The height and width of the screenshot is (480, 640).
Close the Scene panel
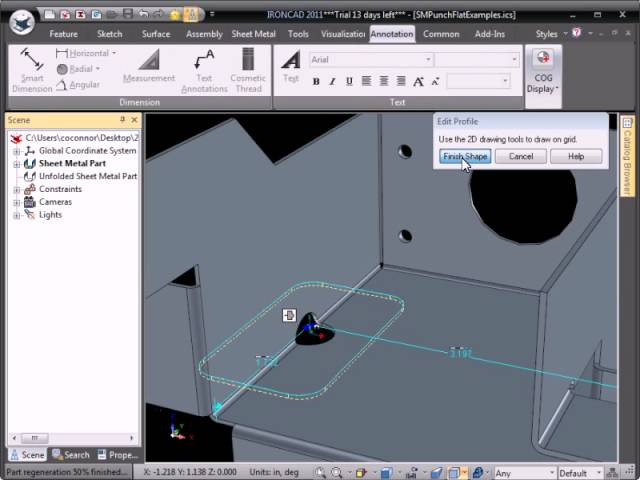point(134,120)
